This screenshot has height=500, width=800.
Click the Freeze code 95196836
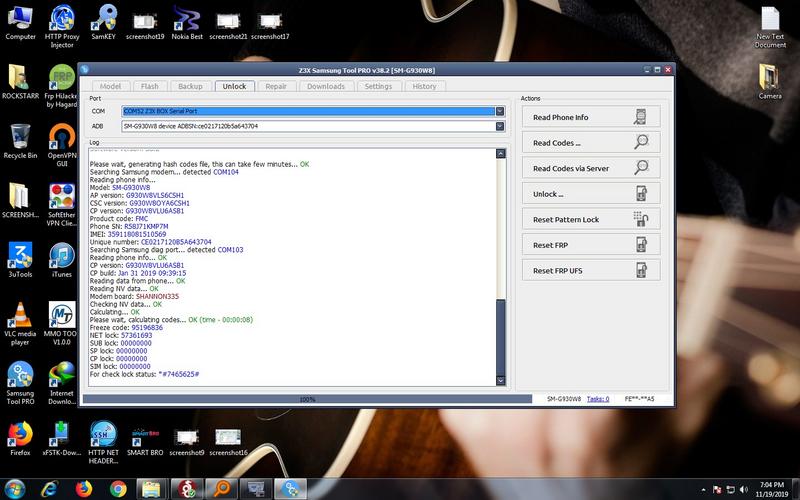tap(147, 328)
